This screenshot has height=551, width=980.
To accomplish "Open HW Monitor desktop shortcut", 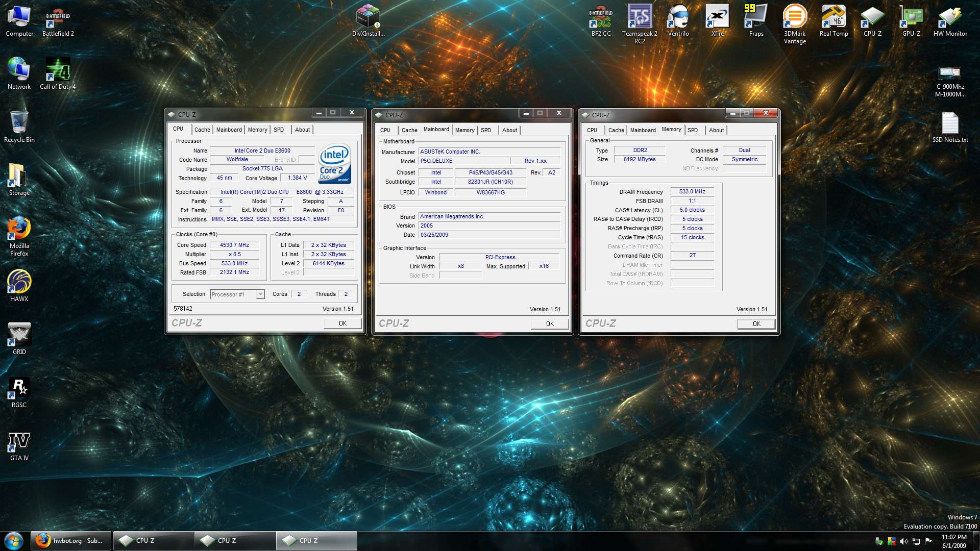I will tap(950, 21).
